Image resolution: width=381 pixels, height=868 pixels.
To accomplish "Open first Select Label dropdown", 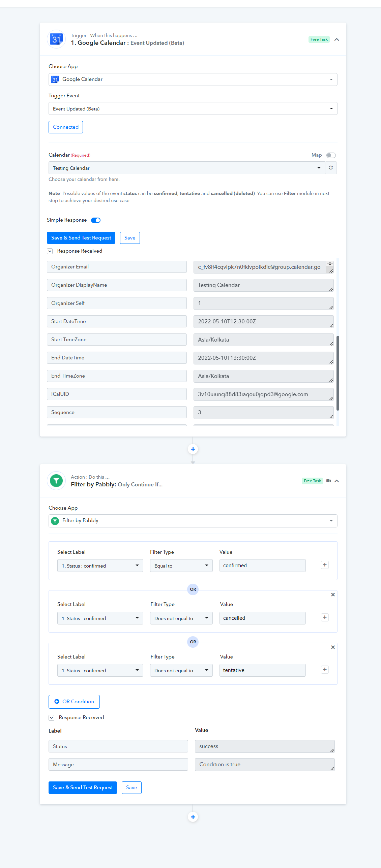I will [100, 566].
